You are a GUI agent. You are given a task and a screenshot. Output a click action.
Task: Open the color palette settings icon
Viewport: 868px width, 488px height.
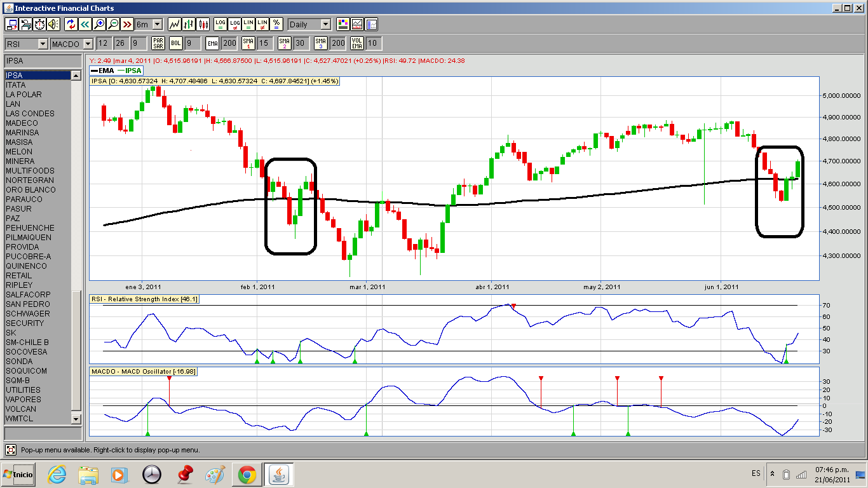click(343, 24)
